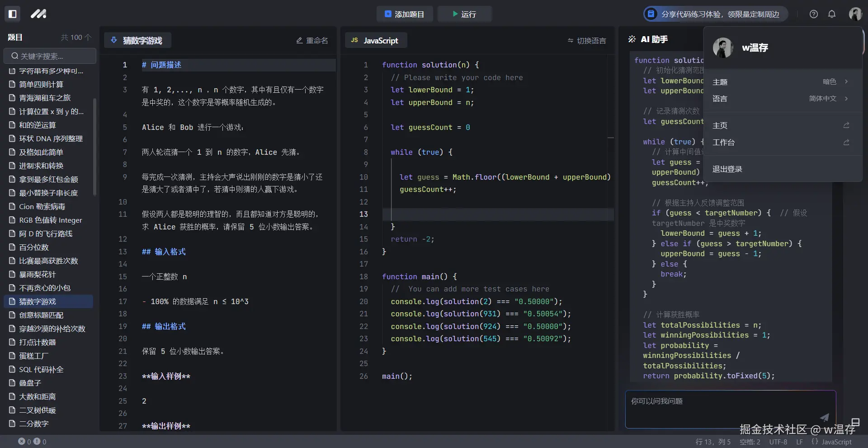Click the bookmark icon beside 猜数字游戏 title
Viewport: 868px width, 448px height.
(x=113, y=40)
